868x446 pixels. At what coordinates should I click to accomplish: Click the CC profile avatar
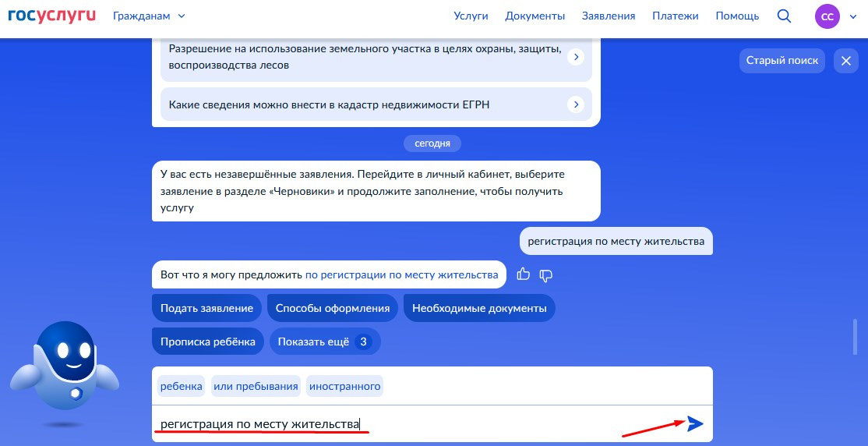point(827,16)
